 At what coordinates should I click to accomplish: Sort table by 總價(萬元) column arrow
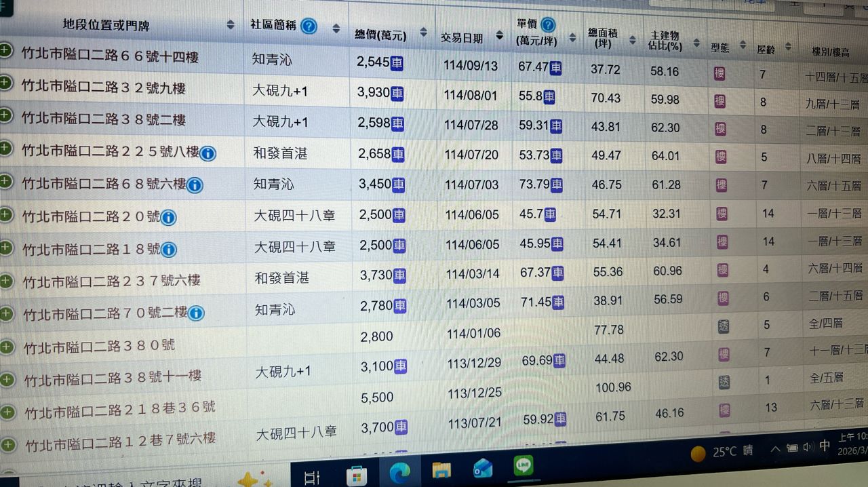[424, 33]
